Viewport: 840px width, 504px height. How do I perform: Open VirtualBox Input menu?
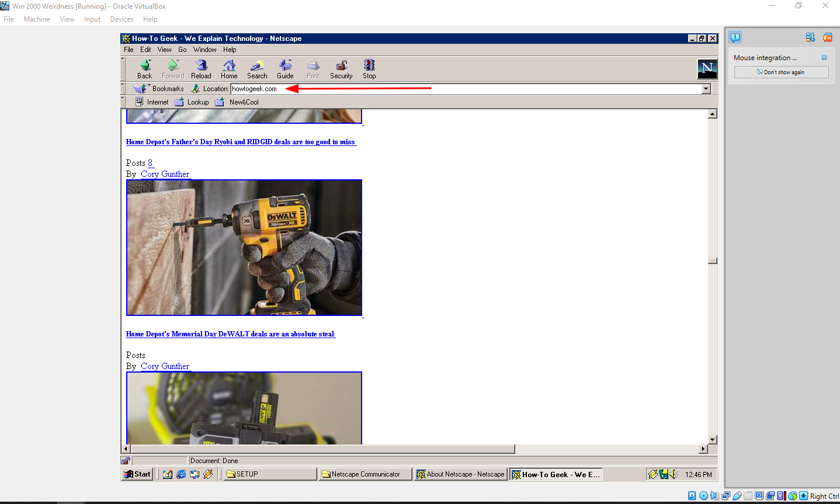[92, 19]
